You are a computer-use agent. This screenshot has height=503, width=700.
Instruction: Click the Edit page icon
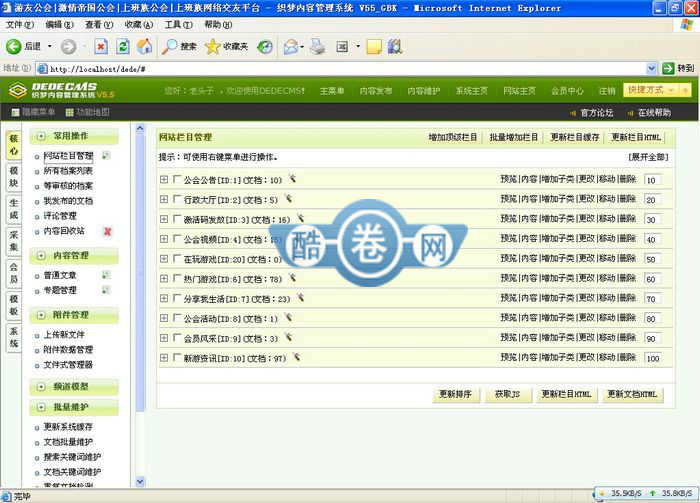[x=342, y=46]
